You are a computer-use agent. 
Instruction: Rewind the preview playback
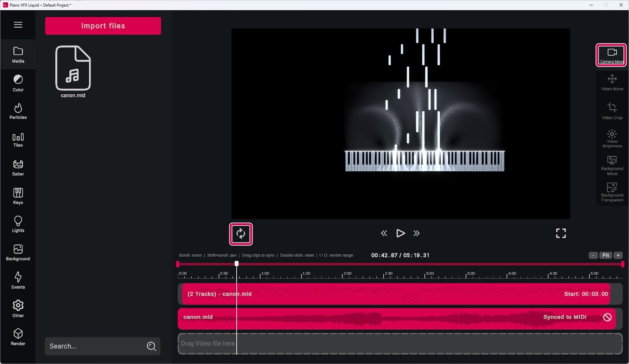(x=384, y=233)
